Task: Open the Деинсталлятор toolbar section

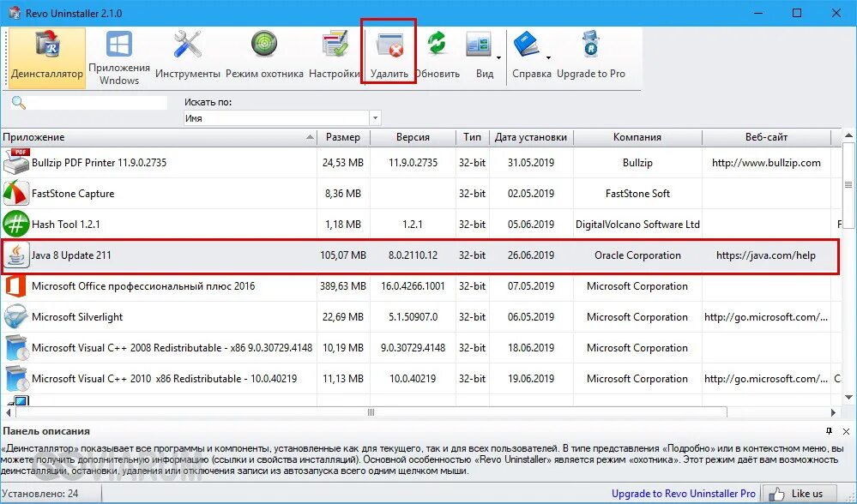Action: [47, 58]
